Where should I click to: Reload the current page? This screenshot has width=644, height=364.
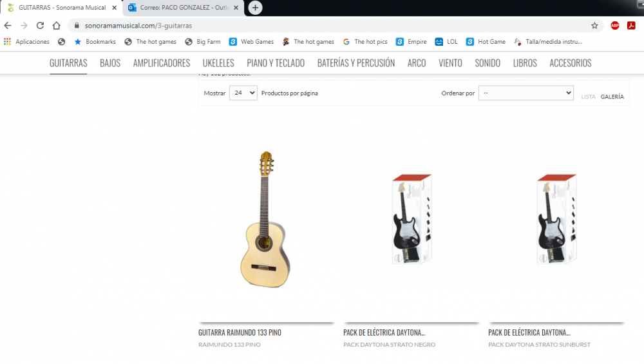click(40, 26)
